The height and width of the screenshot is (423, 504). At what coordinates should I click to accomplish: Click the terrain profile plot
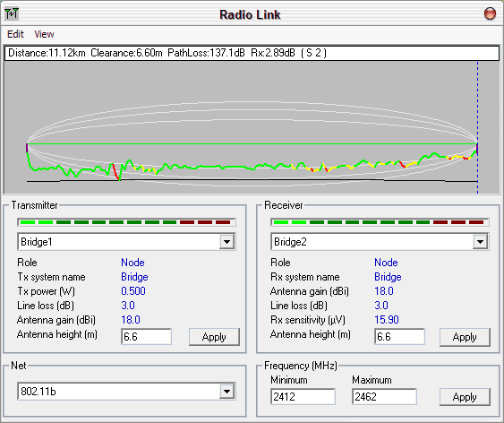click(x=252, y=127)
